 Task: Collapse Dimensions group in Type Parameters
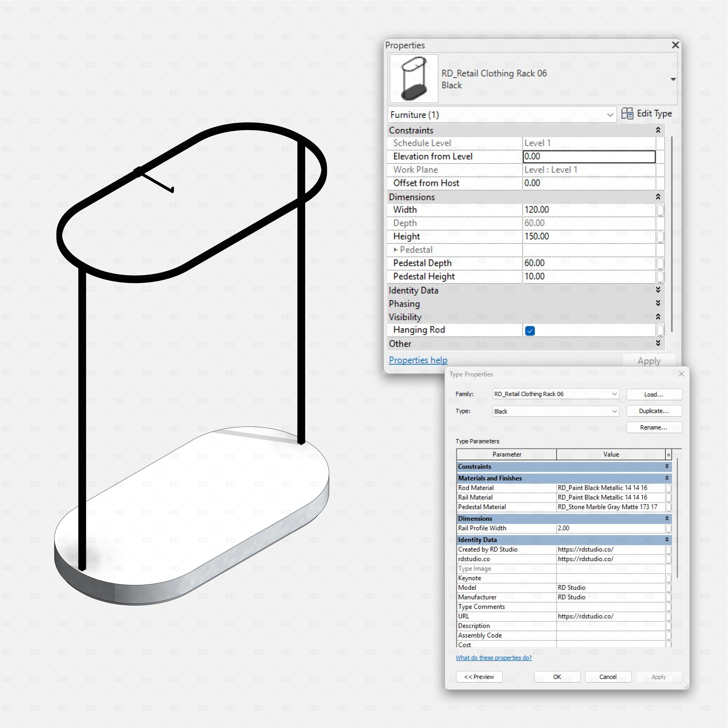pos(667,518)
